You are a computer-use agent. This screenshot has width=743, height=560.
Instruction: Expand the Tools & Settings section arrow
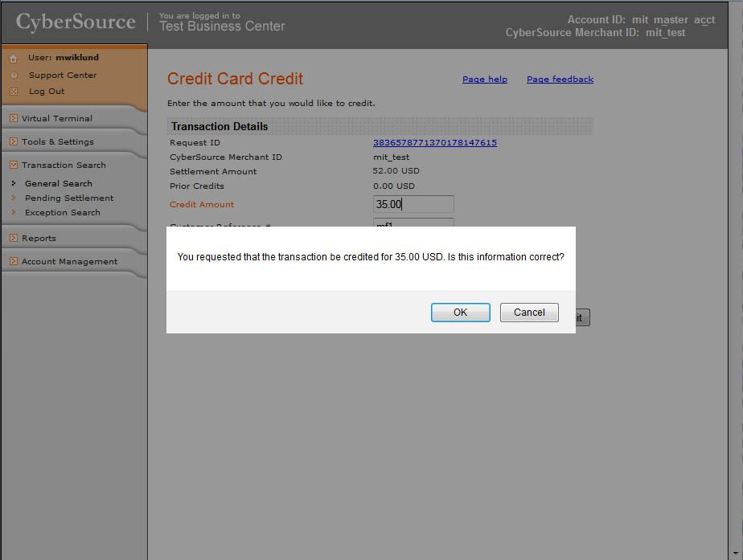pyautogui.click(x=14, y=141)
